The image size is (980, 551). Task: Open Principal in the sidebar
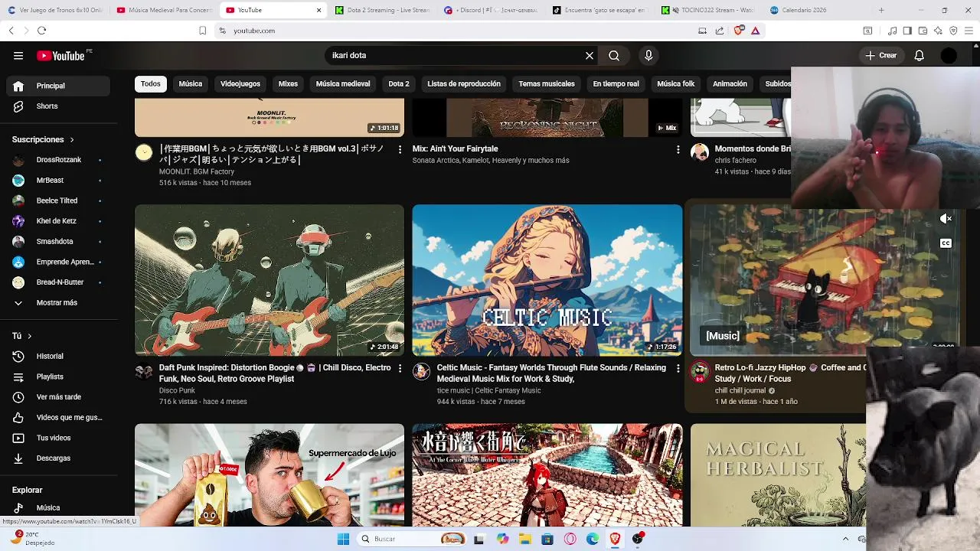click(x=58, y=86)
